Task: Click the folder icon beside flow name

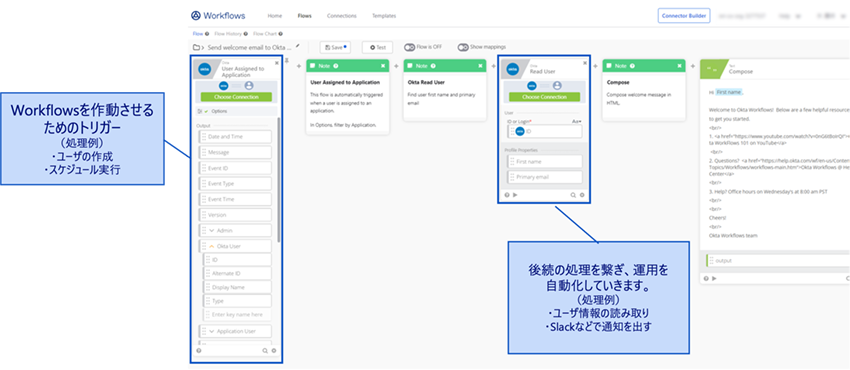Action: pyautogui.click(x=196, y=48)
